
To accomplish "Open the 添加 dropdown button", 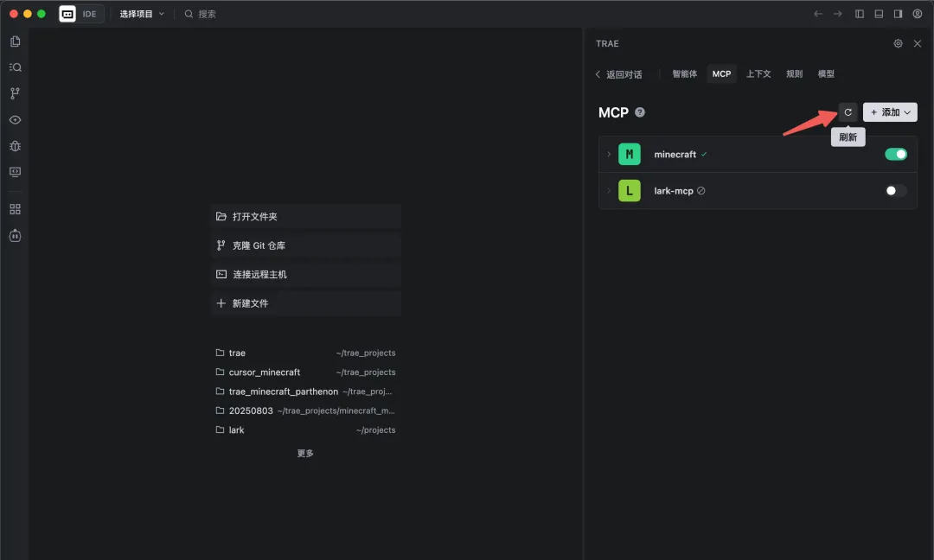I will click(890, 111).
